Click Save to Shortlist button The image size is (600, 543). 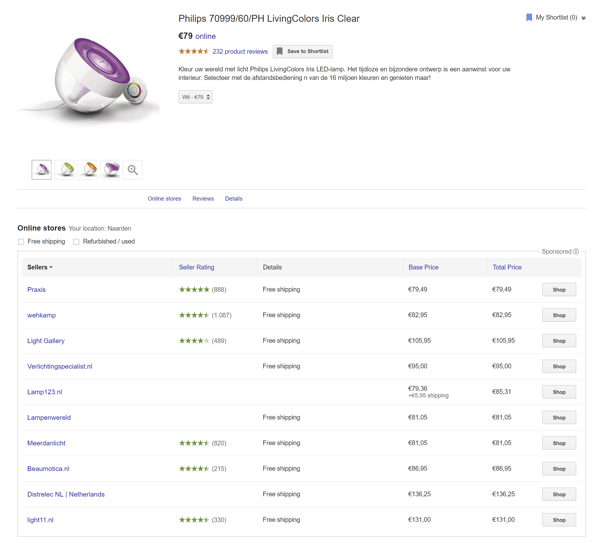click(303, 51)
